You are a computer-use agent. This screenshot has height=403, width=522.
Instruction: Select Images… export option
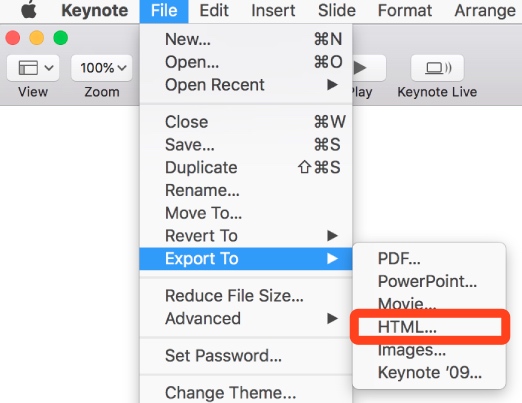point(429,350)
